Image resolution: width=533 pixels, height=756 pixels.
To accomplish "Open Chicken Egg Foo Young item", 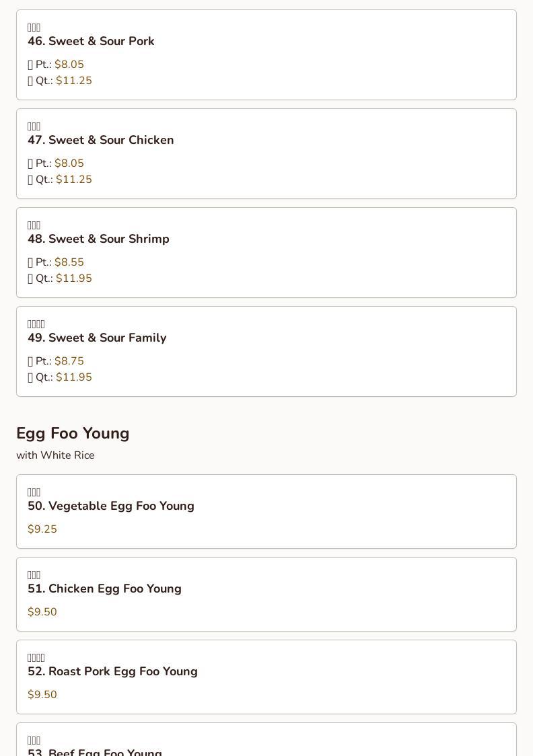I will 104,589.
